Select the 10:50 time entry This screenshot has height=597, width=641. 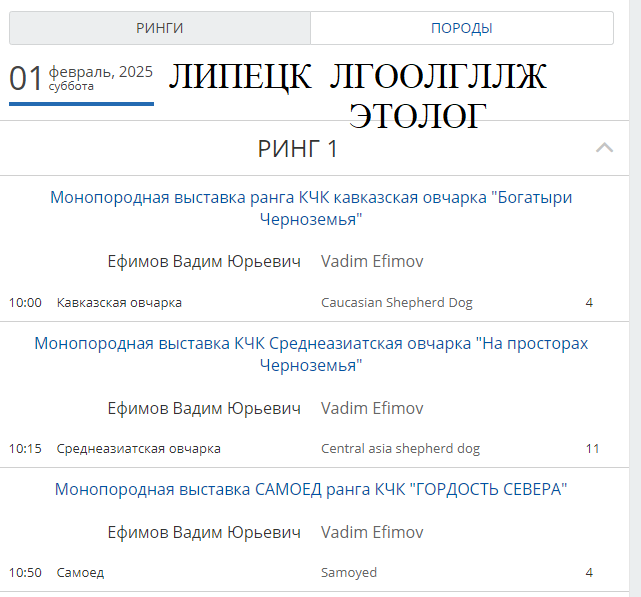click(x=25, y=572)
